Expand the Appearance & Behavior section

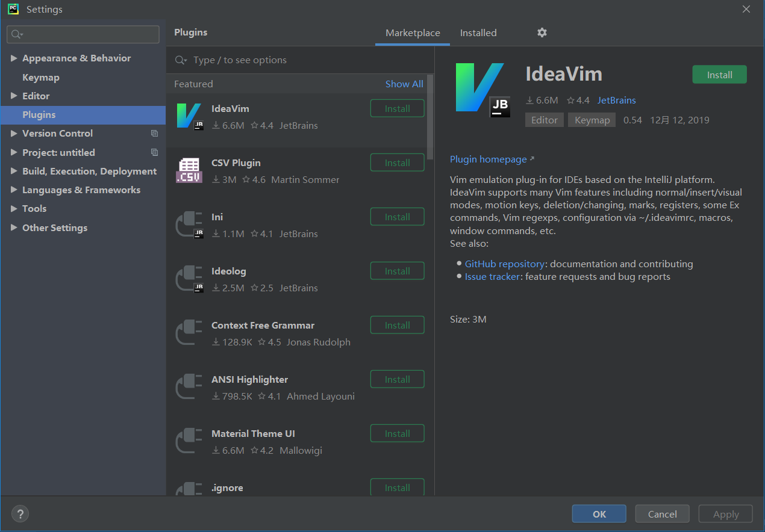pyautogui.click(x=14, y=58)
